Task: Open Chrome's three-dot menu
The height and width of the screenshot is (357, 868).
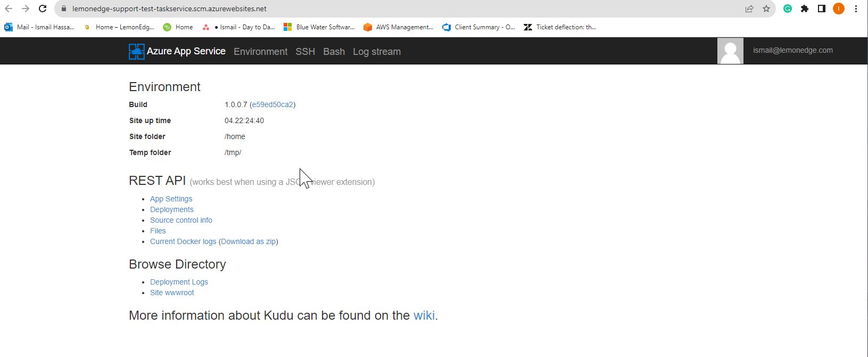Action: point(856,9)
